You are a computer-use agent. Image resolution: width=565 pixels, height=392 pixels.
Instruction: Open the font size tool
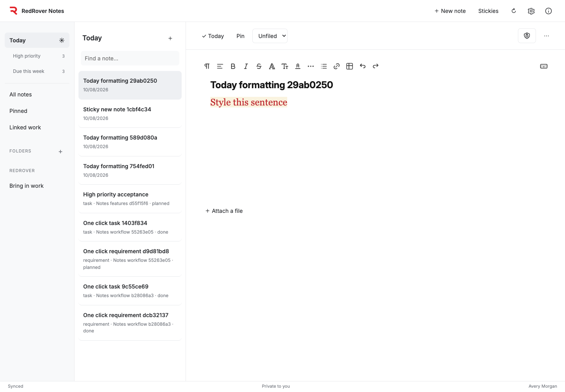[x=284, y=66]
